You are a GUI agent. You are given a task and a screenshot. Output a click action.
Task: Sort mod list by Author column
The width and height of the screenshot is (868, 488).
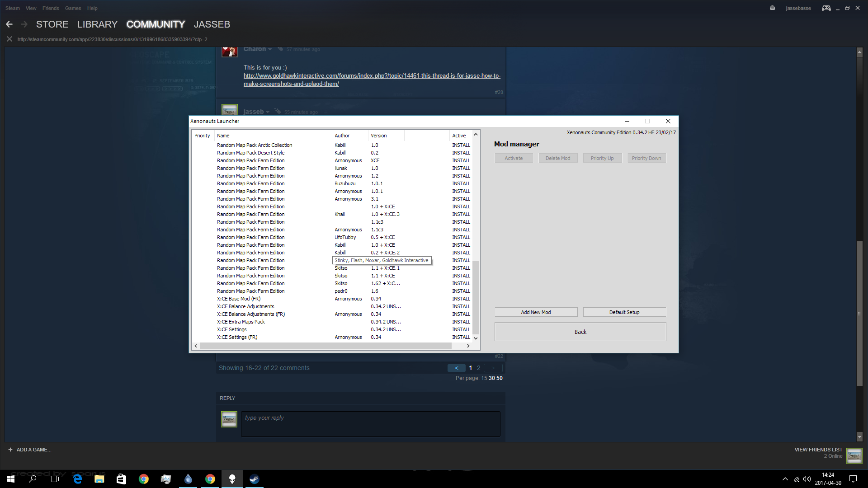click(x=350, y=136)
